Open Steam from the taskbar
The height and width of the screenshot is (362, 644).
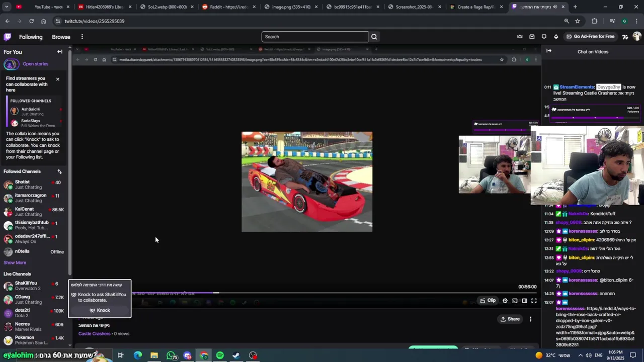pyautogui.click(x=236, y=355)
